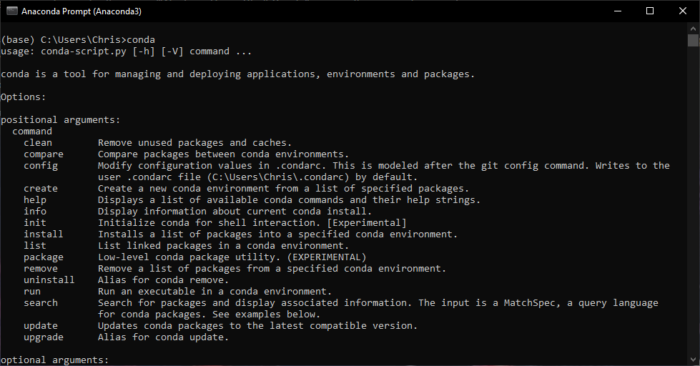700x366 pixels.
Task: Click the Anaconda Prompt title bar icon
Action: coord(12,11)
